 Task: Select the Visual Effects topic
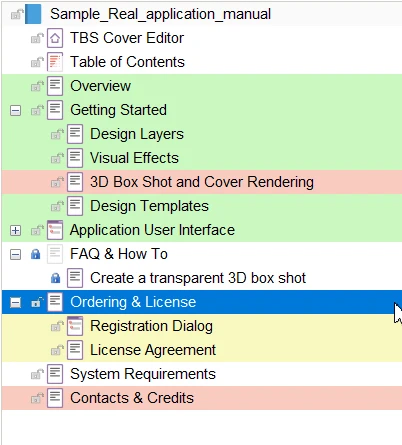134,158
